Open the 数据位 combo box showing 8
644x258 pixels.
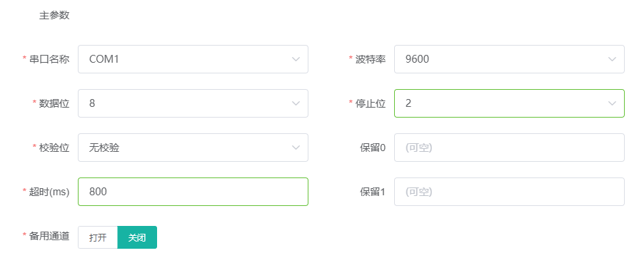click(x=193, y=103)
